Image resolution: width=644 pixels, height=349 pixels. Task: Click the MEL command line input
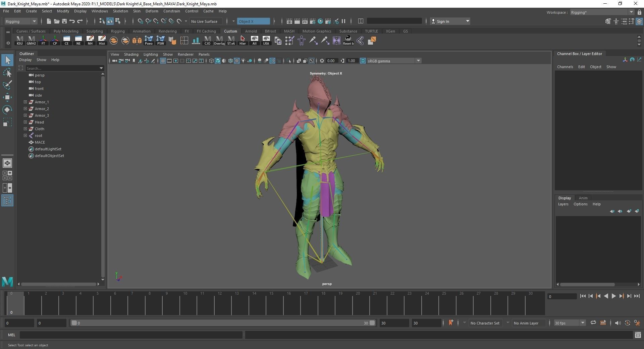pos(131,335)
